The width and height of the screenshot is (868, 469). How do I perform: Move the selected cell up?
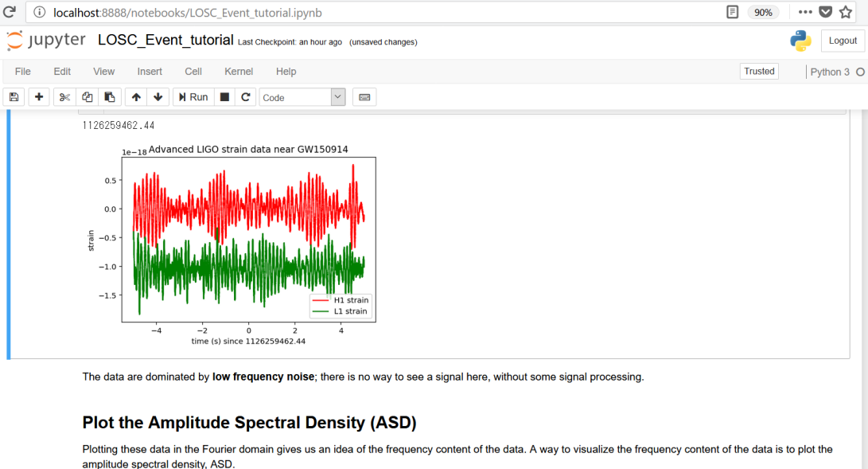point(136,97)
